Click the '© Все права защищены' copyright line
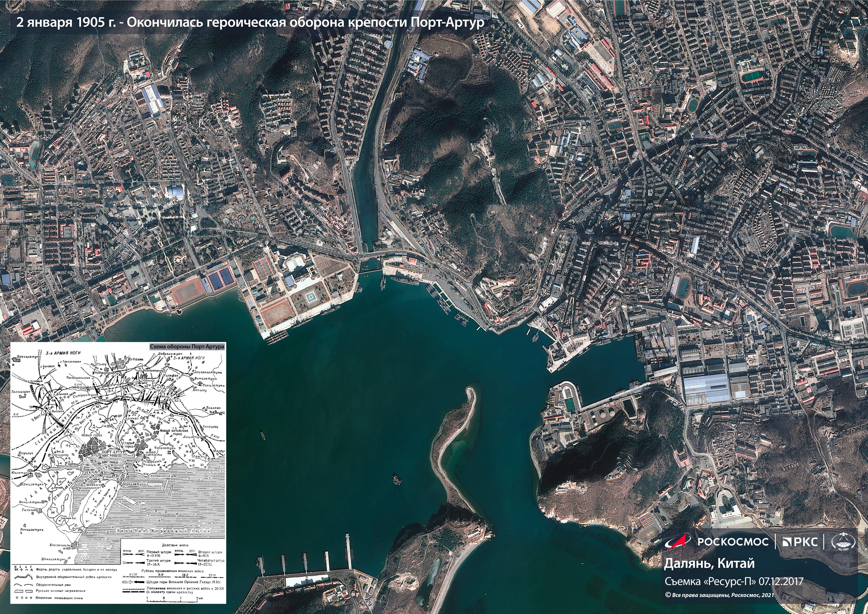The height and width of the screenshot is (614, 868). click(720, 595)
